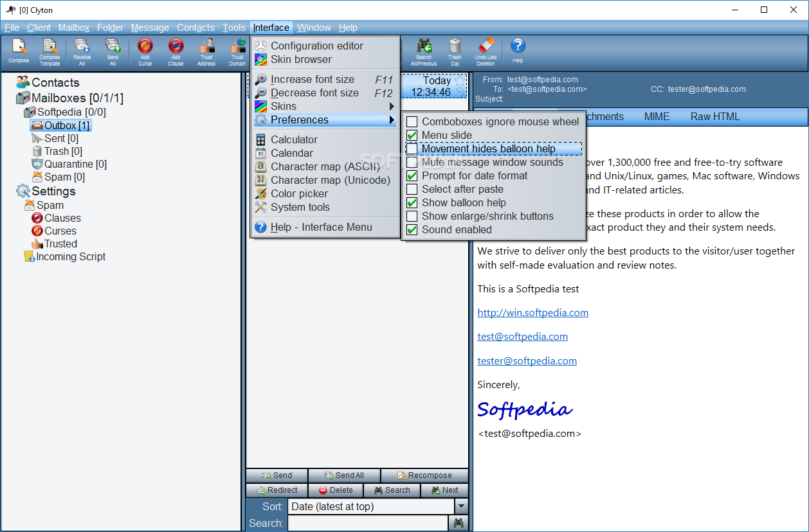
Task: Open the Softpedia [0/0] mailbox
Action: pos(65,112)
